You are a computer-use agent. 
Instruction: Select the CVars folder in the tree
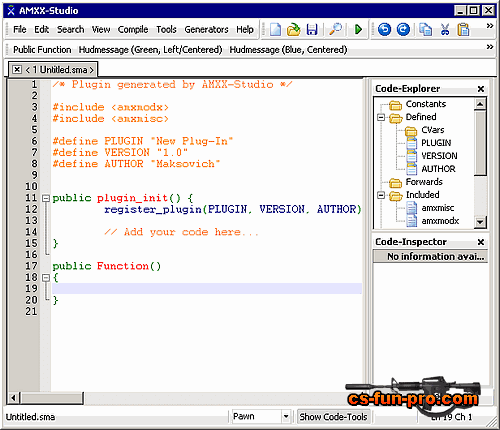pos(432,130)
